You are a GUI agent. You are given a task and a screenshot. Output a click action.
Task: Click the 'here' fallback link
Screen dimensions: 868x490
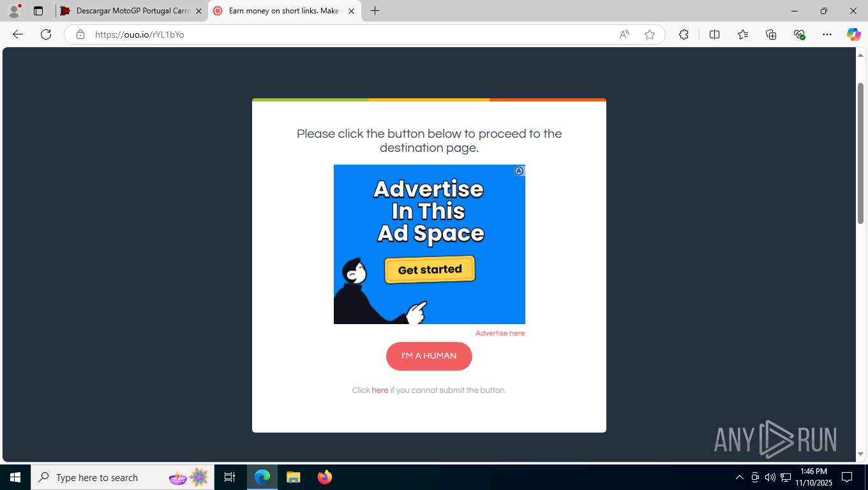pos(380,390)
